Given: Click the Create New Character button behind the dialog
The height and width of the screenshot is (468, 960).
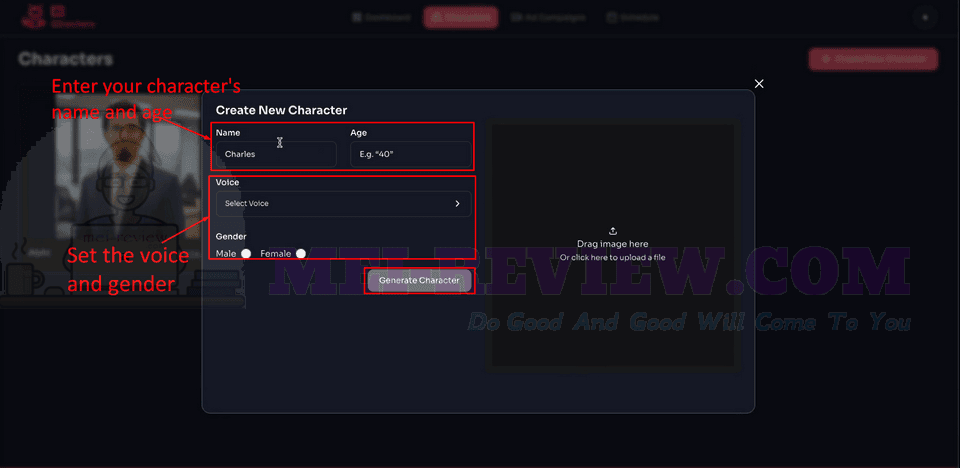Looking at the screenshot, I should pyautogui.click(x=874, y=59).
